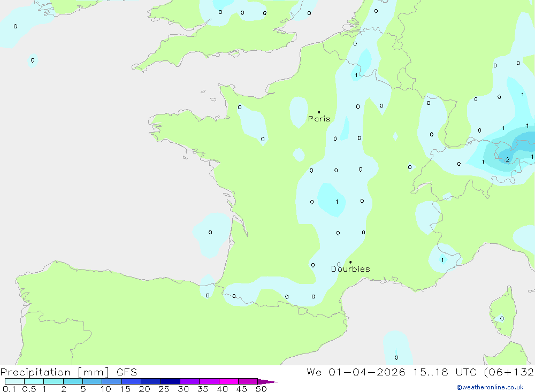Viewport: 535px width, 392px height.
Task: Click the '25' legend scale label
Action: pyautogui.click(x=164, y=389)
